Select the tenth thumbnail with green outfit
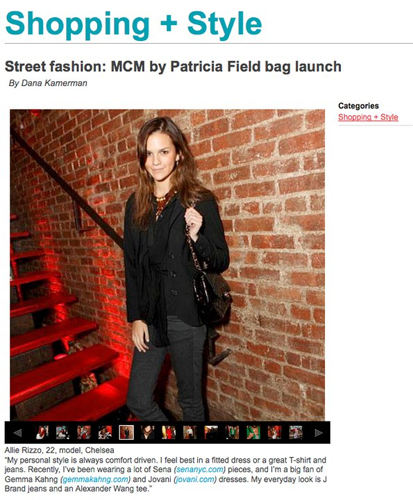The height and width of the screenshot is (500, 413). (x=232, y=432)
